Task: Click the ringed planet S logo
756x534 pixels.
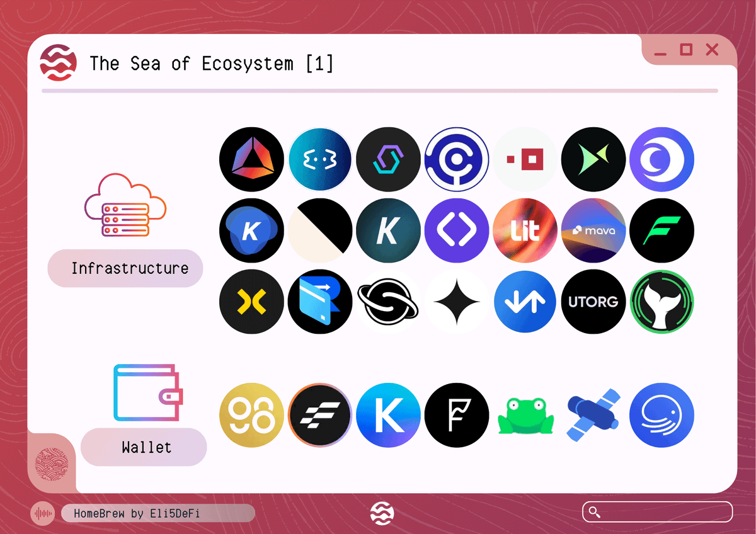Action: coord(388,302)
